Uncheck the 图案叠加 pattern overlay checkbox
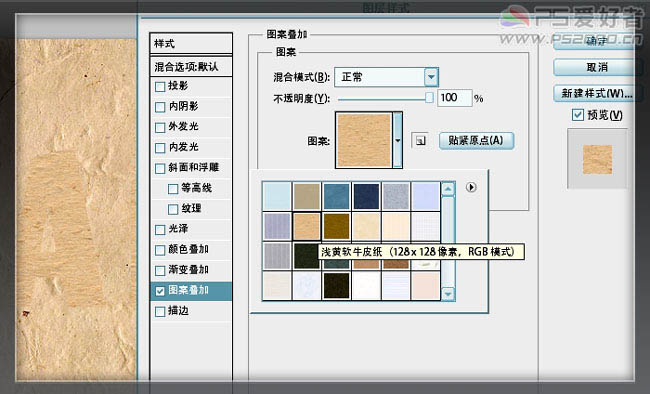The height and width of the screenshot is (394, 650). [x=160, y=291]
